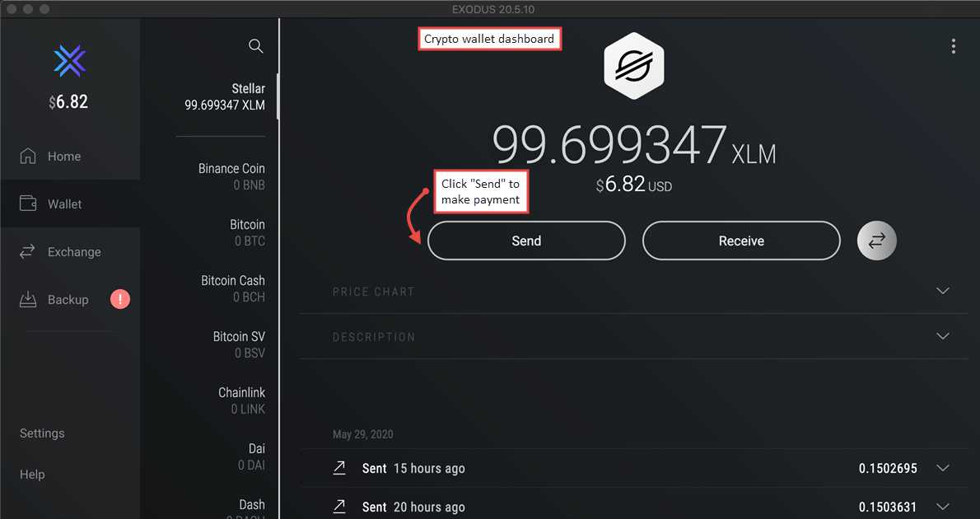
Task: Click the 0.1502695 amount
Action: click(888, 469)
